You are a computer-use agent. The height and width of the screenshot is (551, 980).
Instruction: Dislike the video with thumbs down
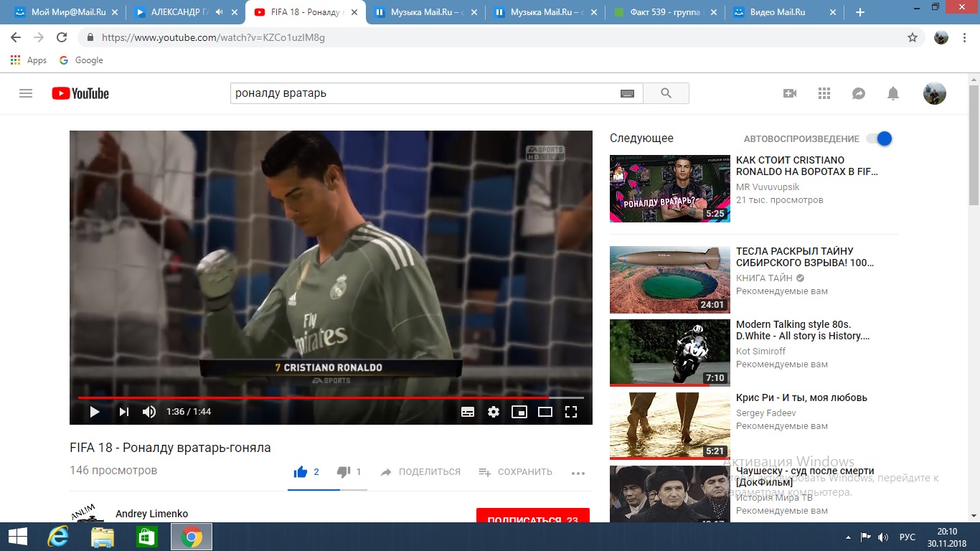click(344, 472)
